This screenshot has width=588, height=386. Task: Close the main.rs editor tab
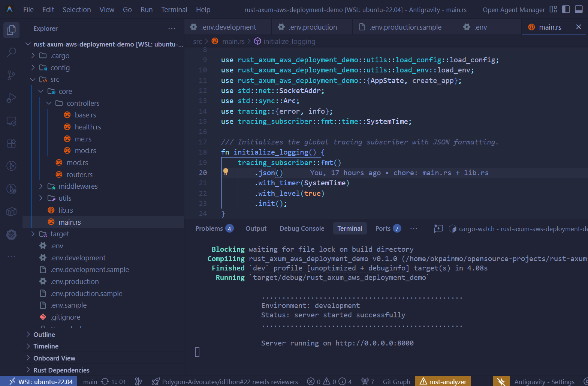click(x=578, y=27)
